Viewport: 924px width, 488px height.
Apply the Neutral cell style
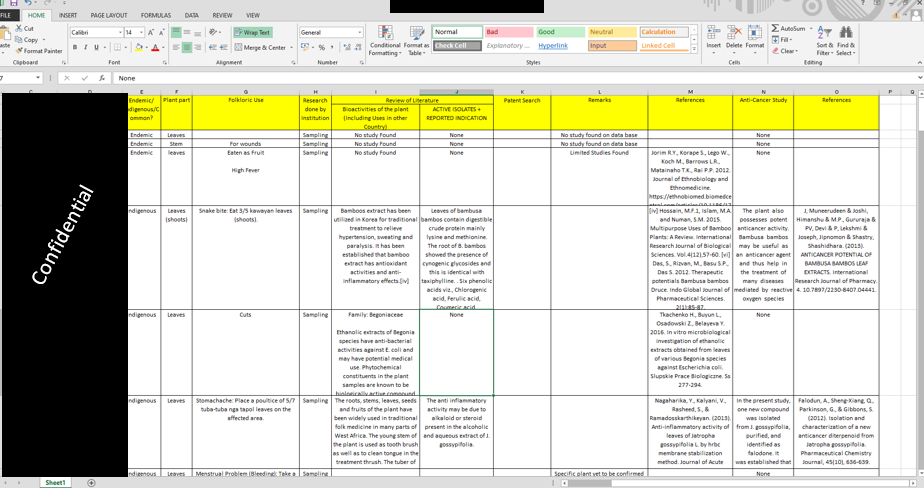coord(612,32)
